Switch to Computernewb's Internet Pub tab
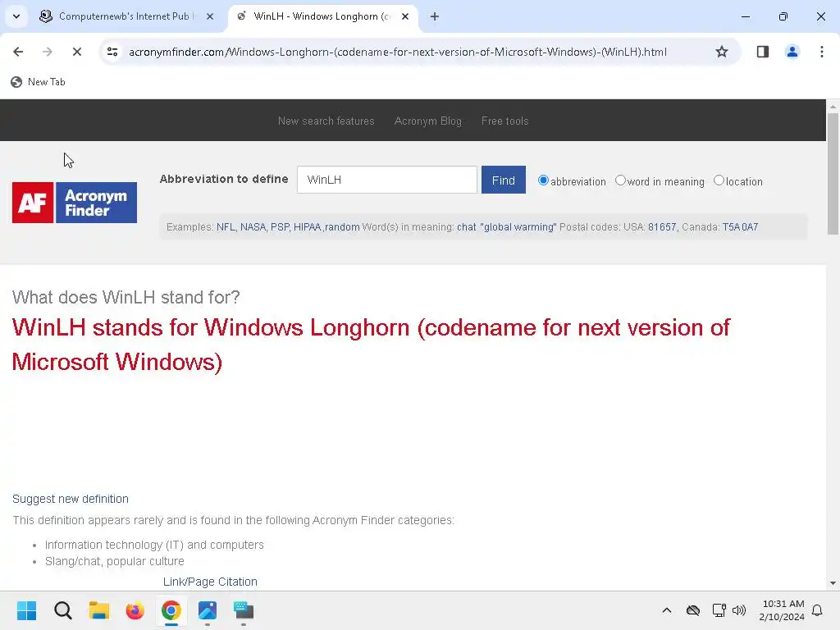Viewport: 840px width, 630px height. coord(125,16)
